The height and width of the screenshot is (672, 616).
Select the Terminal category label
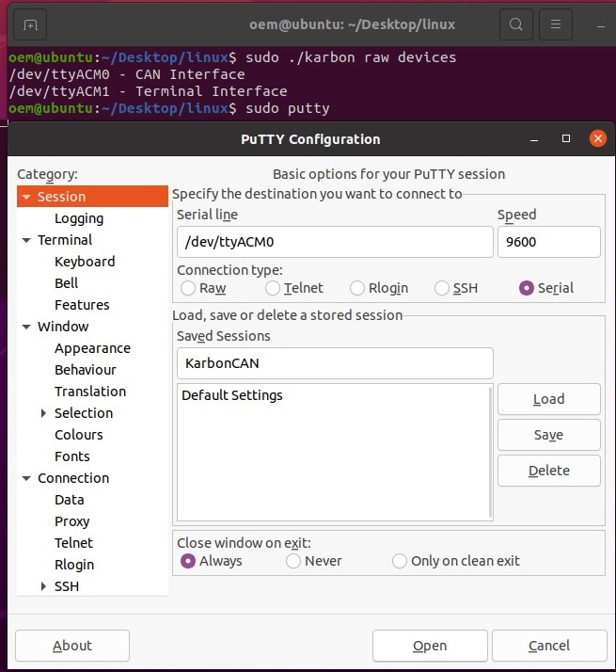pyautogui.click(x=65, y=240)
